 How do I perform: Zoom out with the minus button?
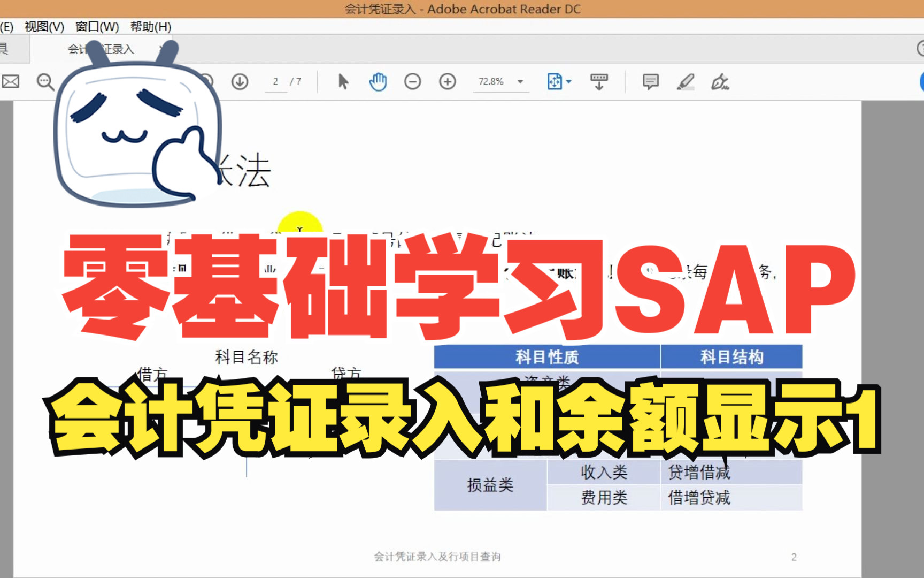coord(412,81)
